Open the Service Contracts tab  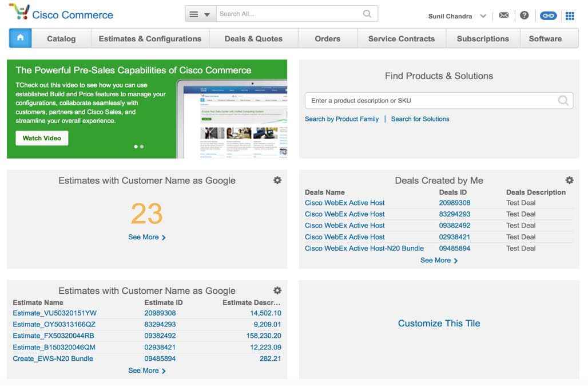click(402, 39)
